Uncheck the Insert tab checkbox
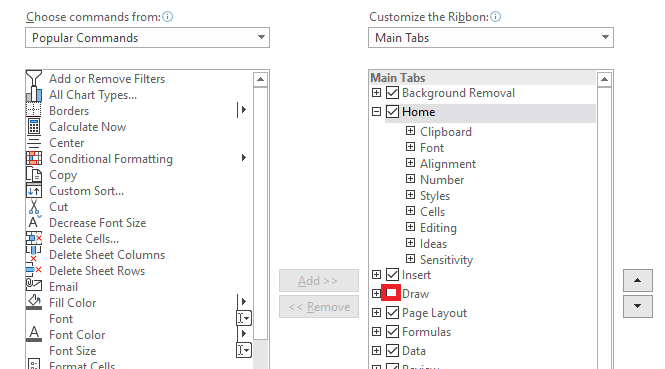665x369 pixels. [x=392, y=274]
